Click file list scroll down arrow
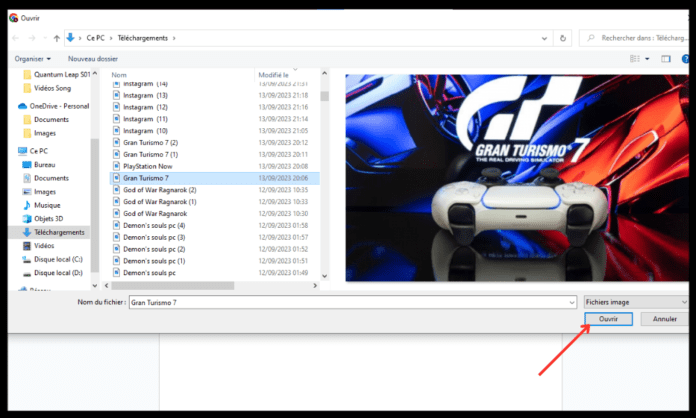 tap(324, 276)
